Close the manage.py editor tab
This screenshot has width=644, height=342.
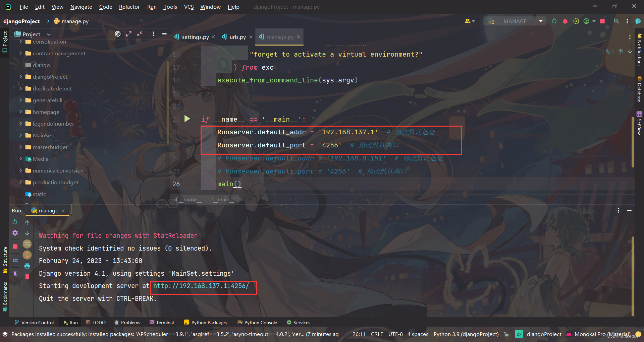tap(299, 37)
